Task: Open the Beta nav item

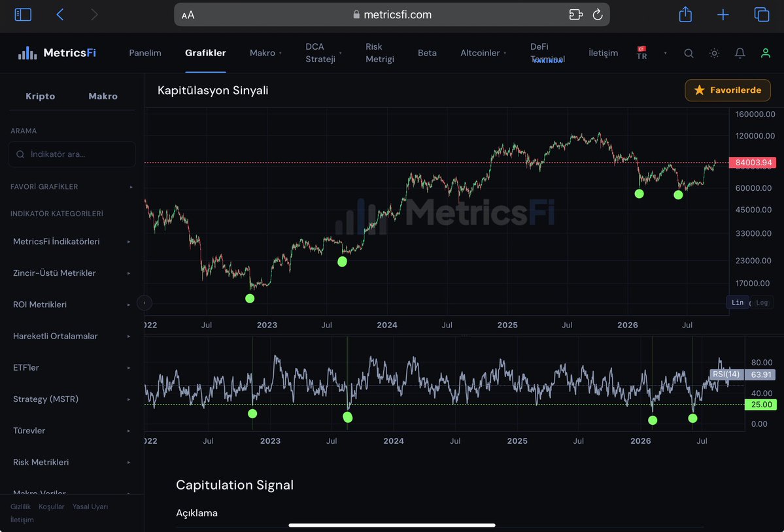Action: pos(427,53)
